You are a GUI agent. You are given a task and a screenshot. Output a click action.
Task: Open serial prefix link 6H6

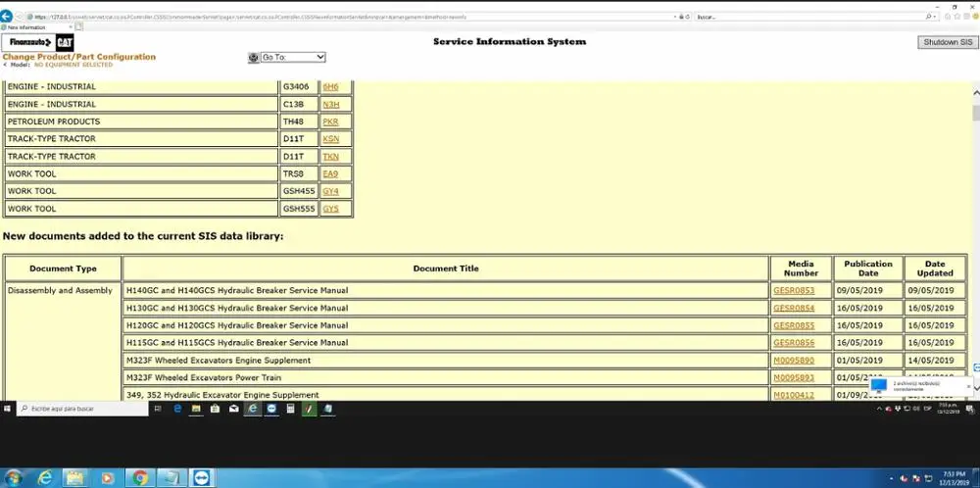330,87
